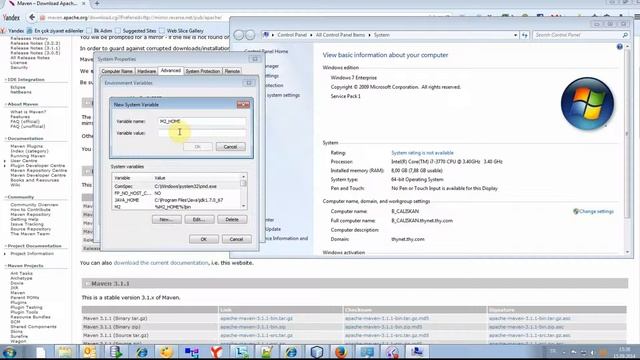Select the Advanced tab
The width and height of the screenshot is (640, 360).
click(171, 71)
